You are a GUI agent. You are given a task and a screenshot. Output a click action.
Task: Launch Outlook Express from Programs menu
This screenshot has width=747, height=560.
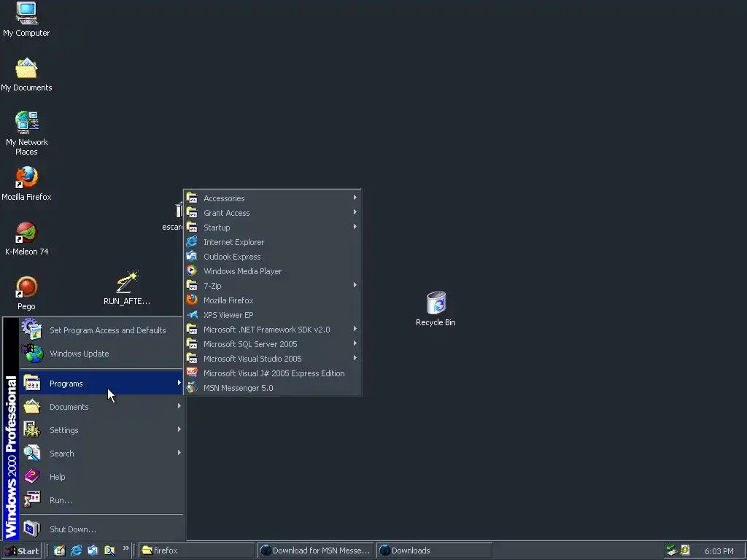[x=273, y=257]
